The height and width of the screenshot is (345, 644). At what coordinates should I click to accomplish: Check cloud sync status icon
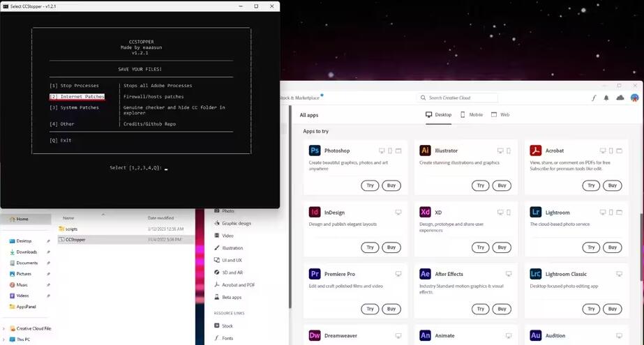(620, 98)
